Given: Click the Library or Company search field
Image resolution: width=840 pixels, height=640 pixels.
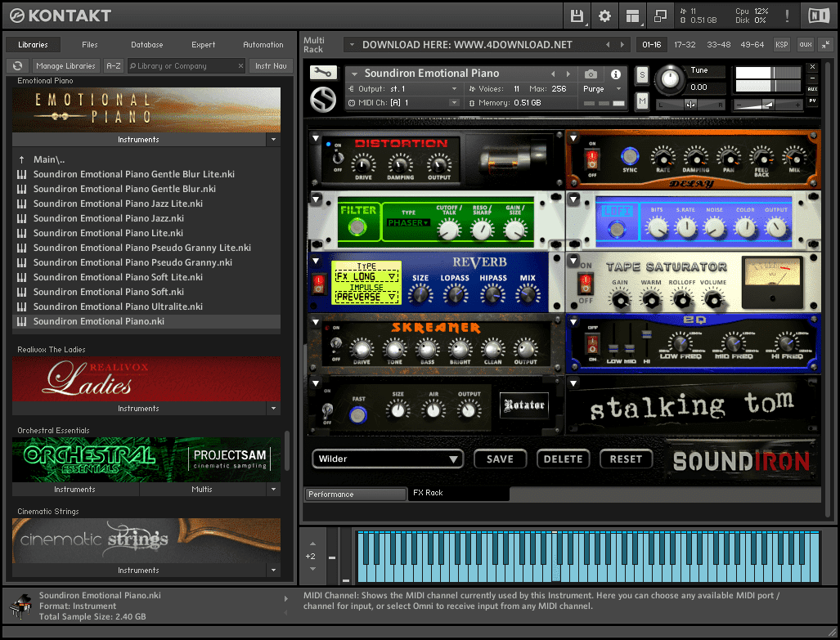Looking at the screenshot, I should click(x=186, y=66).
